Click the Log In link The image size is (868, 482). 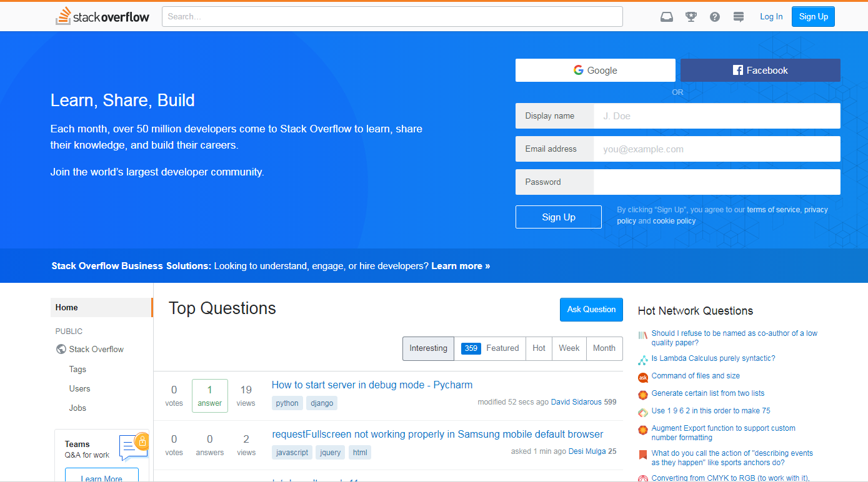coord(771,17)
